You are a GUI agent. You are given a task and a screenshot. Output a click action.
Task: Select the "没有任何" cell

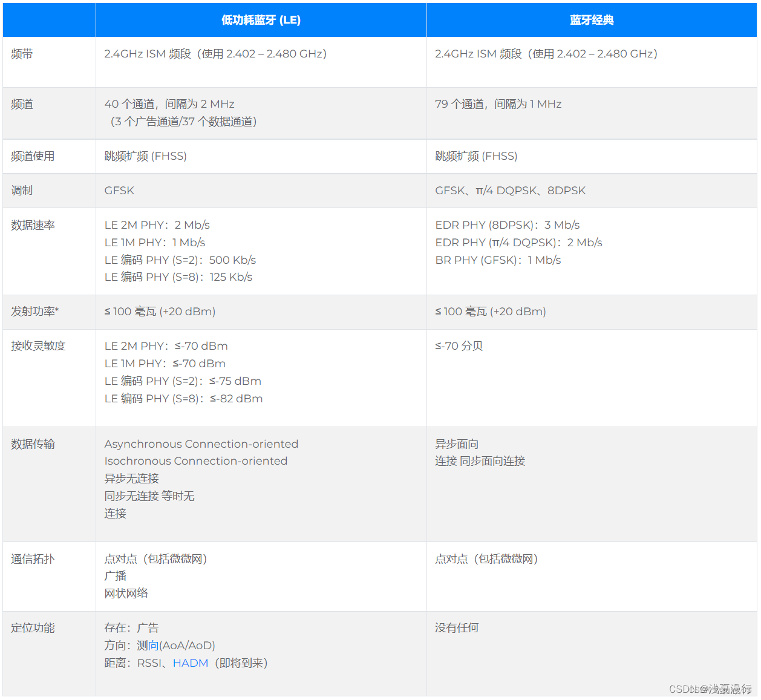[x=457, y=628]
